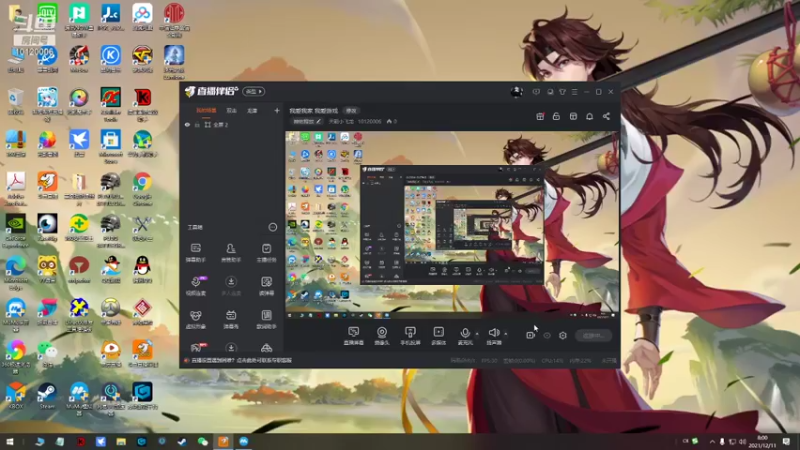Click the FPS status text
Viewport: 800px width, 450px height.
click(489, 360)
